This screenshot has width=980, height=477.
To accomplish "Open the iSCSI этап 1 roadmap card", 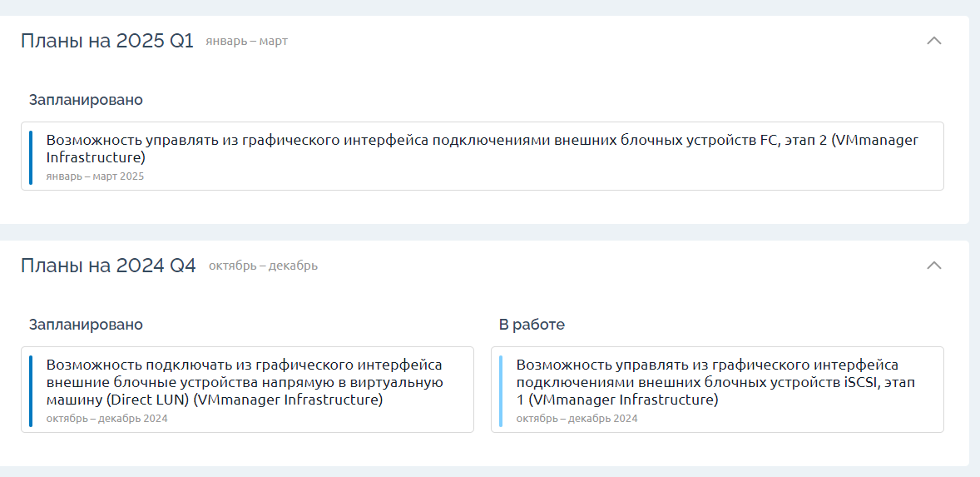I will (717, 390).
